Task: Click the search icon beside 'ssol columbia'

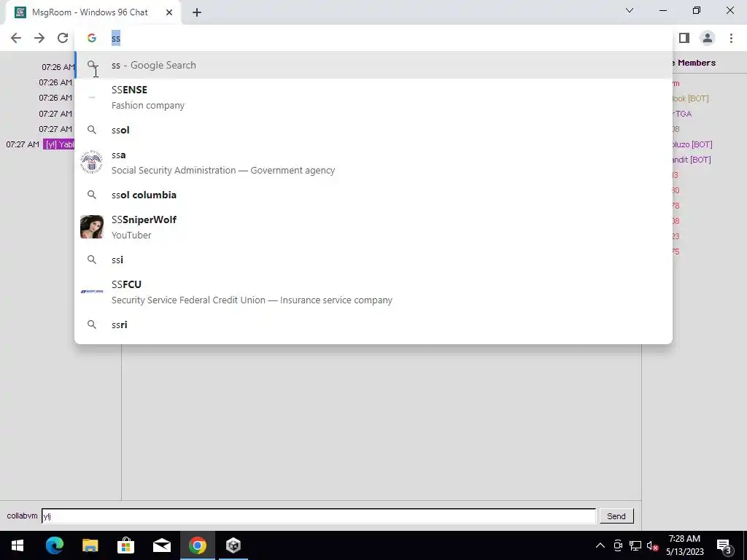Action: [91, 195]
